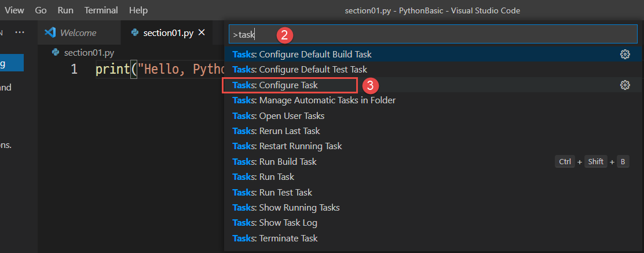This screenshot has height=253, width=644.
Task: Select Tasks: Configure Default Build Task
Action: [x=433, y=55]
